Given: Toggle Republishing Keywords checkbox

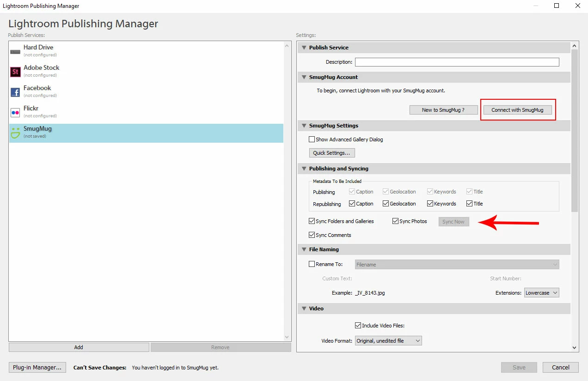Looking at the screenshot, I should (x=430, y=204).
